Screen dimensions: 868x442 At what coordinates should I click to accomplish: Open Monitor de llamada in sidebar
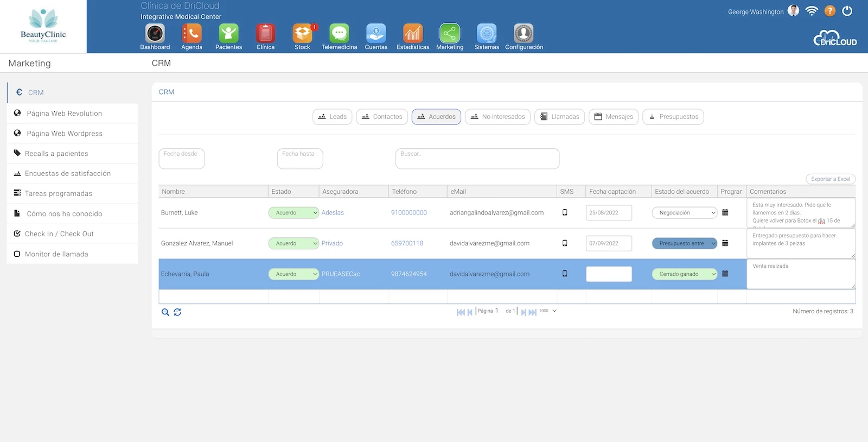pos(73,254)
